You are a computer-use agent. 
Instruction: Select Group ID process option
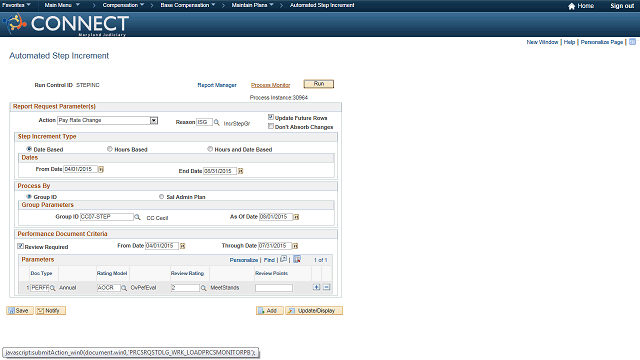(29, 196)
